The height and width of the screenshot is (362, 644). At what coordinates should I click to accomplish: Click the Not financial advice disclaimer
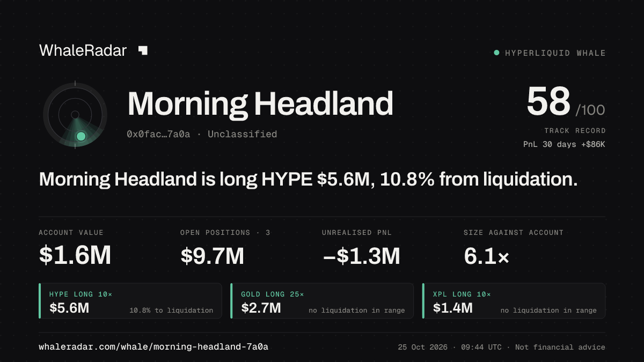coord(560,347)
